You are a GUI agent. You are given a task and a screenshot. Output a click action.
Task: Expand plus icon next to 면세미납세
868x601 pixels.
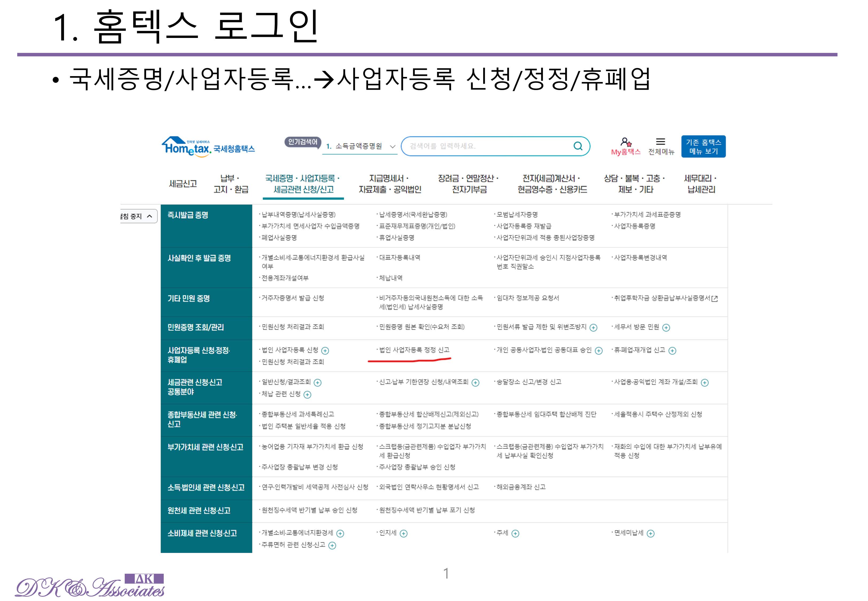point(651,534)
